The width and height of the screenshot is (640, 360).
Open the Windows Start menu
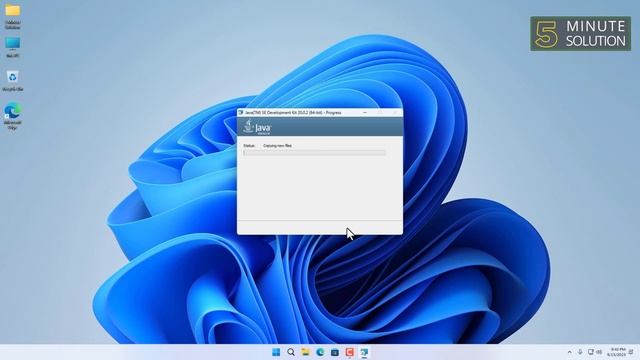point(276,352)
